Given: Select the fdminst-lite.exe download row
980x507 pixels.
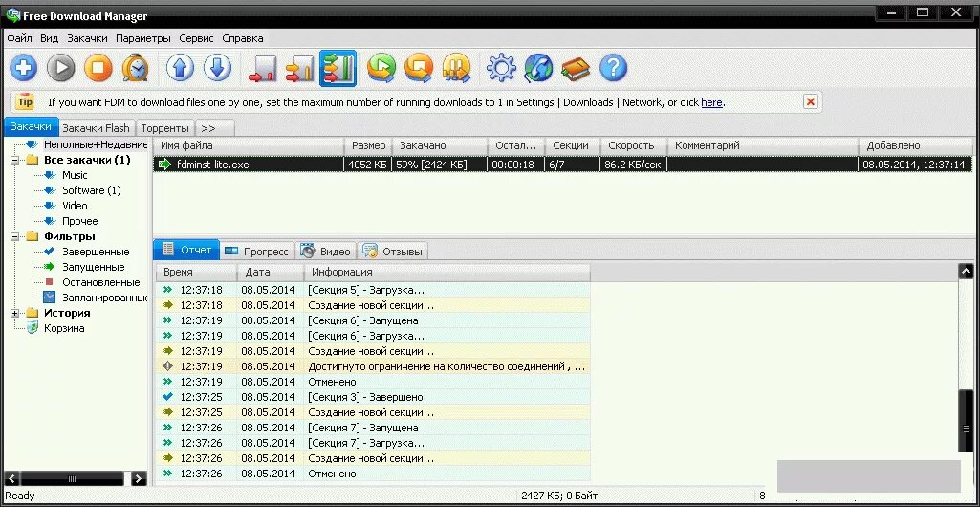Looking at the screenshot, I should pos(562,165).
